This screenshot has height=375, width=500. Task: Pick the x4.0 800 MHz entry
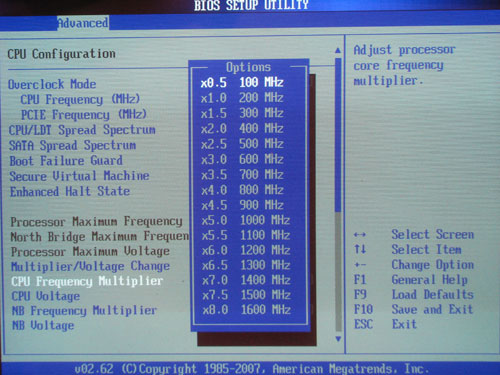coord(242,190)
